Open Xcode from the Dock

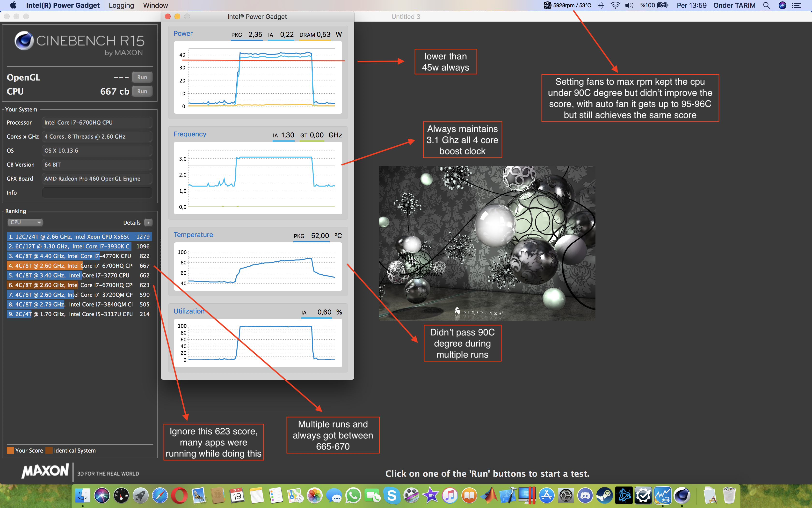click(508, 496)
